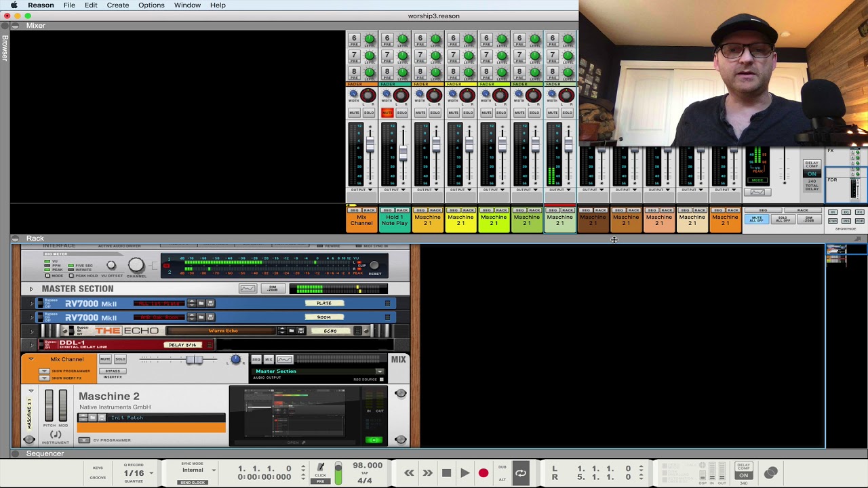
Task: Click the Stop transport button
Action: point(446,473)
